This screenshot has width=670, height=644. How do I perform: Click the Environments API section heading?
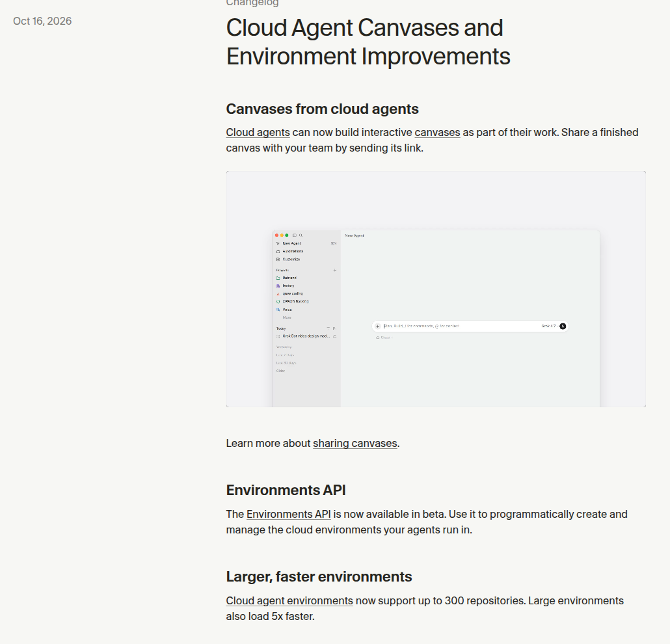(286, 490)
